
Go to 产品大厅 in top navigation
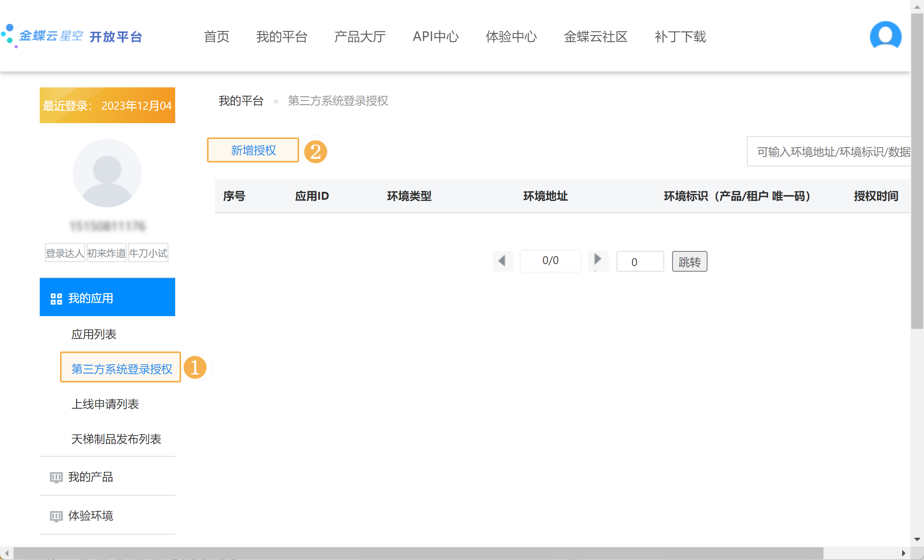(360, 37)
